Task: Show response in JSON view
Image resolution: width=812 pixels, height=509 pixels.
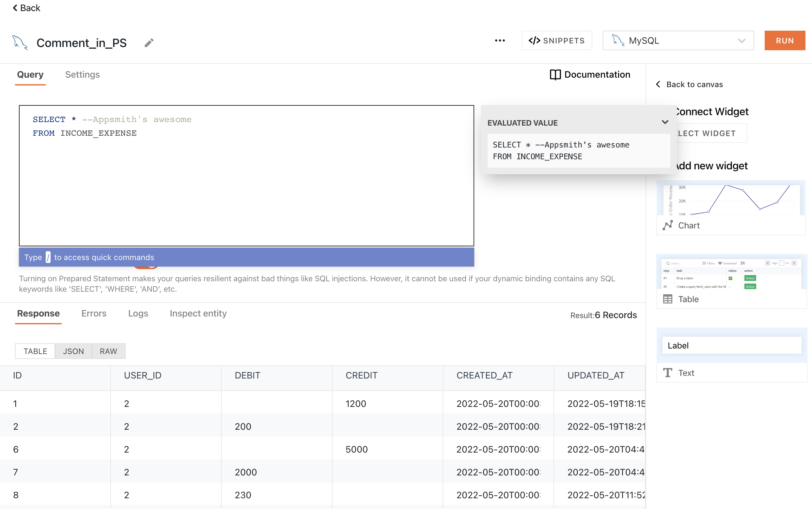Action: coord(73,351)
